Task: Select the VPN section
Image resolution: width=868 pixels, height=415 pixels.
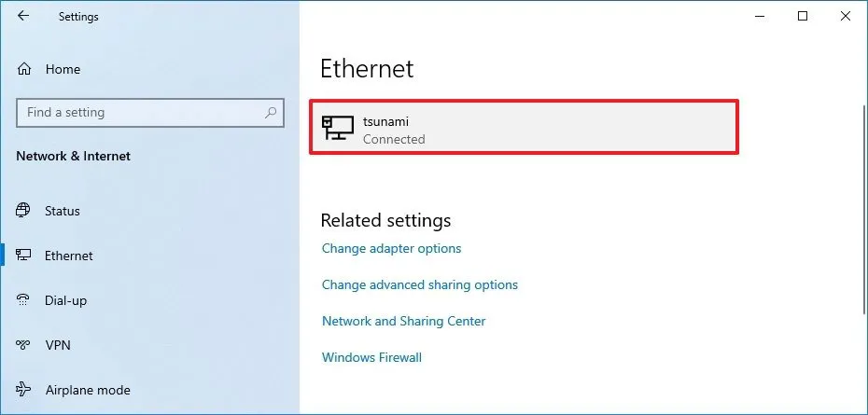Action: click(x=58, y=345)
